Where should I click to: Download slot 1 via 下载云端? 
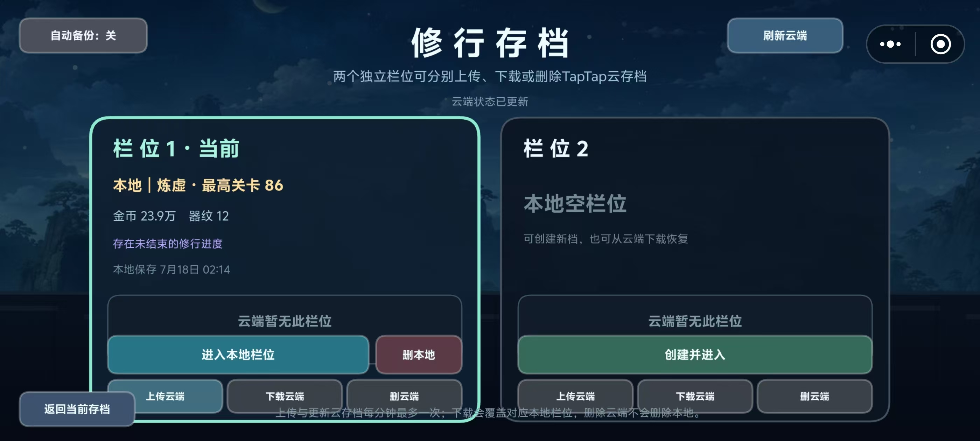pyautogui.click(x=285, y=396)
